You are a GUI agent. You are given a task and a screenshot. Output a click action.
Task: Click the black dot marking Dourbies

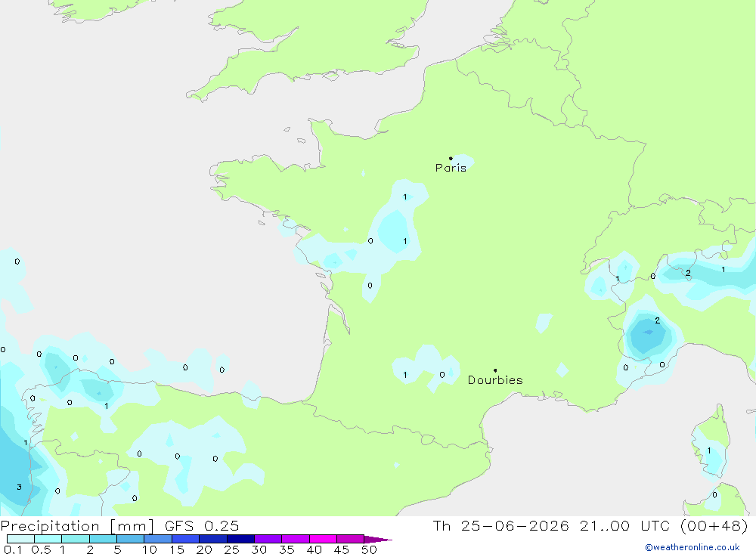[495, 370]
